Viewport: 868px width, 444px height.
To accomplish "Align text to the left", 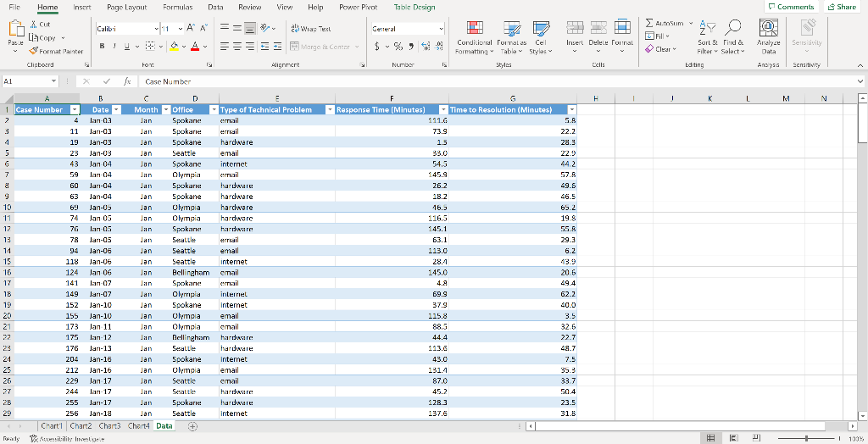I will coord(224,47).
